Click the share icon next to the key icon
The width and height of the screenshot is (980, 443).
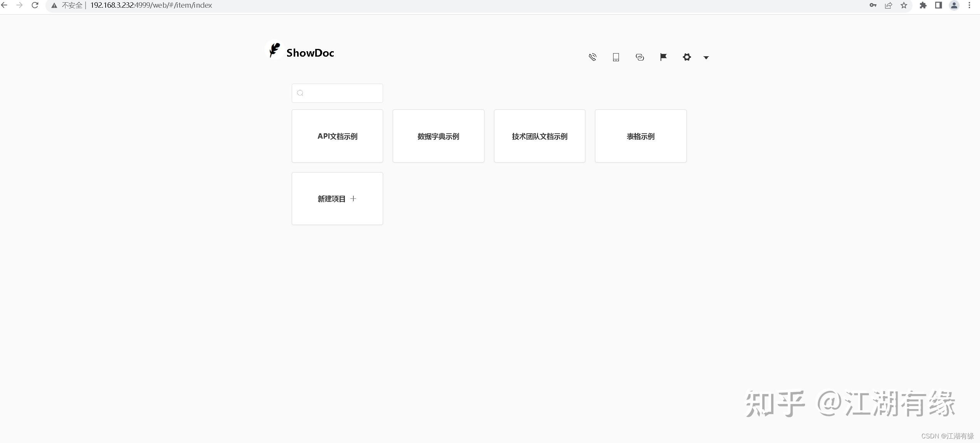[888, 5]
